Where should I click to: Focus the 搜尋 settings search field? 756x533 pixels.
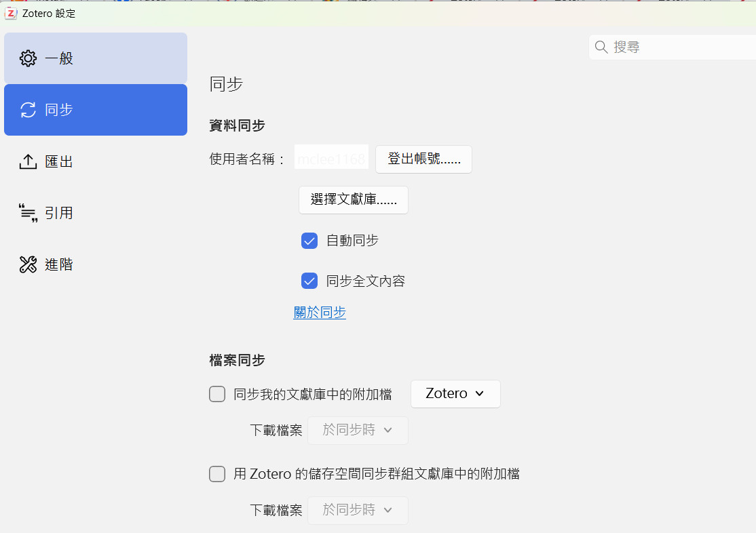(679, 47)
